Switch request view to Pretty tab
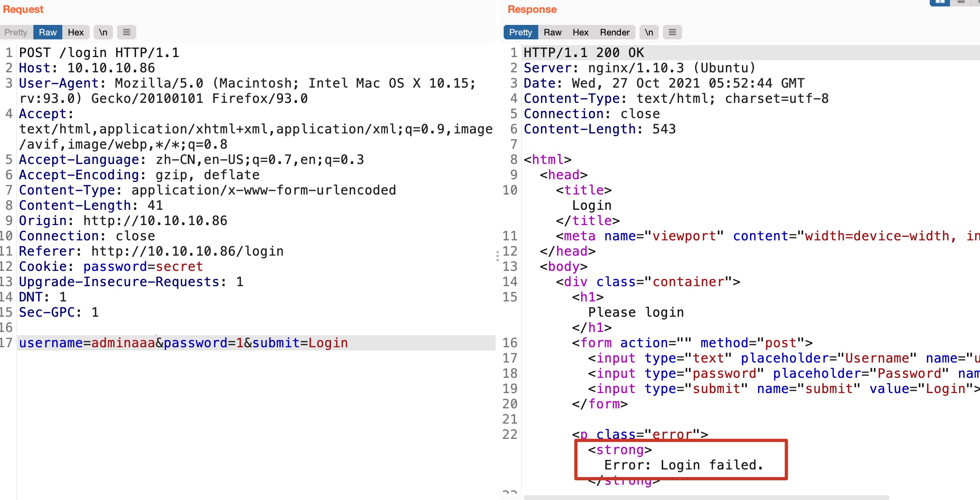 [16, 32]
